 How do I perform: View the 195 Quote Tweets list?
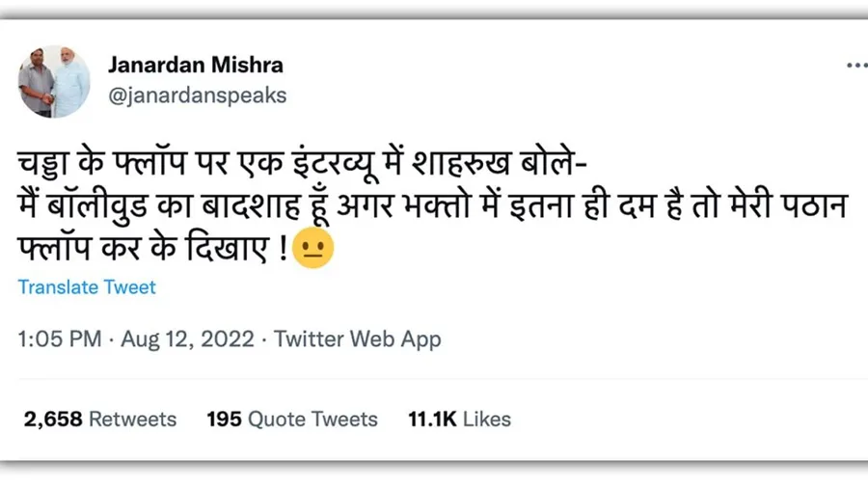pos(291,419)
